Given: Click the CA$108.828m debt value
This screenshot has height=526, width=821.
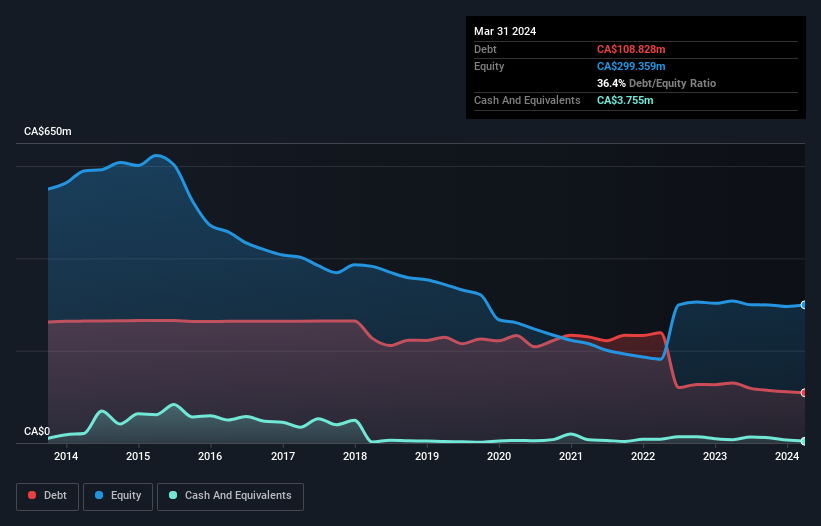Looking at the screenshot, I should [x=631, y=49].
